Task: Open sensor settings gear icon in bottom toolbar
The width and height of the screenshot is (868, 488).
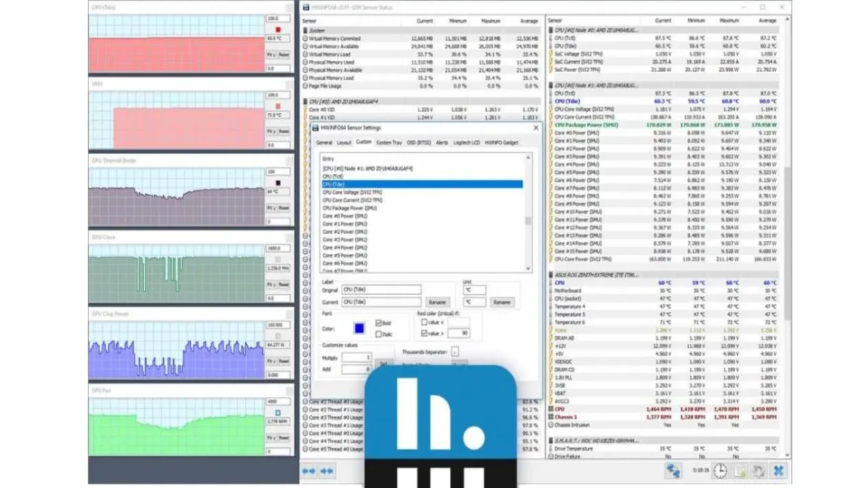Action: tap(759, 470)
